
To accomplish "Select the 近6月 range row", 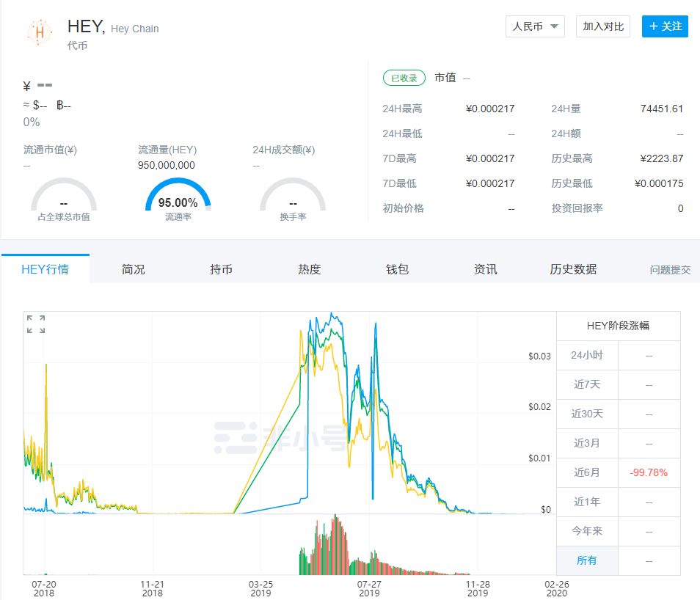I will pos(619,472).
